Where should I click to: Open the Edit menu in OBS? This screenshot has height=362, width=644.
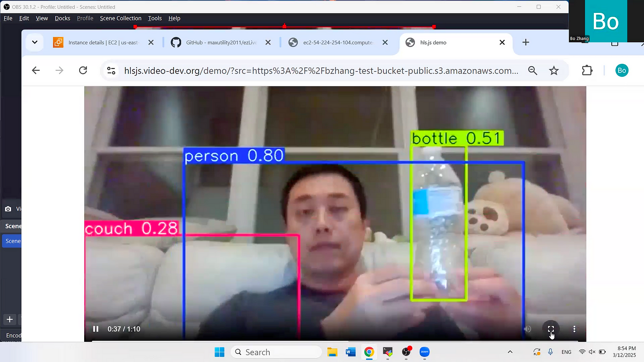(x=24, y=18)
